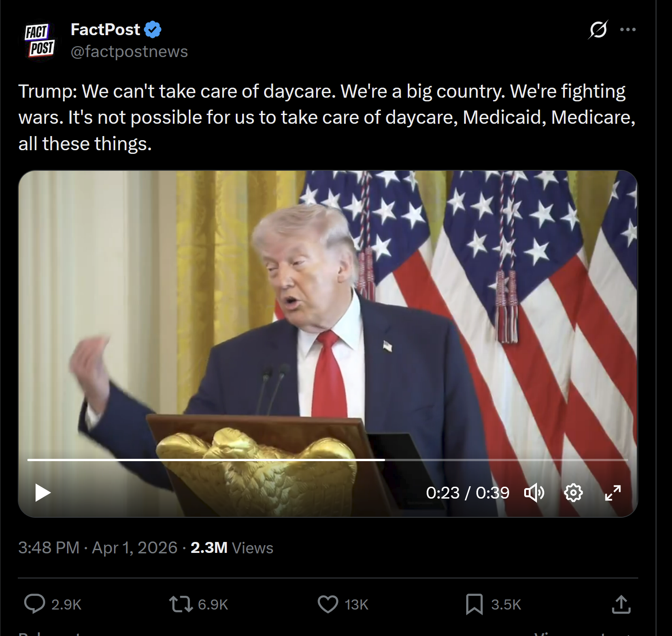Click the FactPost profile avatar
Viewport: 672px width, 636px height.
(40, 40)
